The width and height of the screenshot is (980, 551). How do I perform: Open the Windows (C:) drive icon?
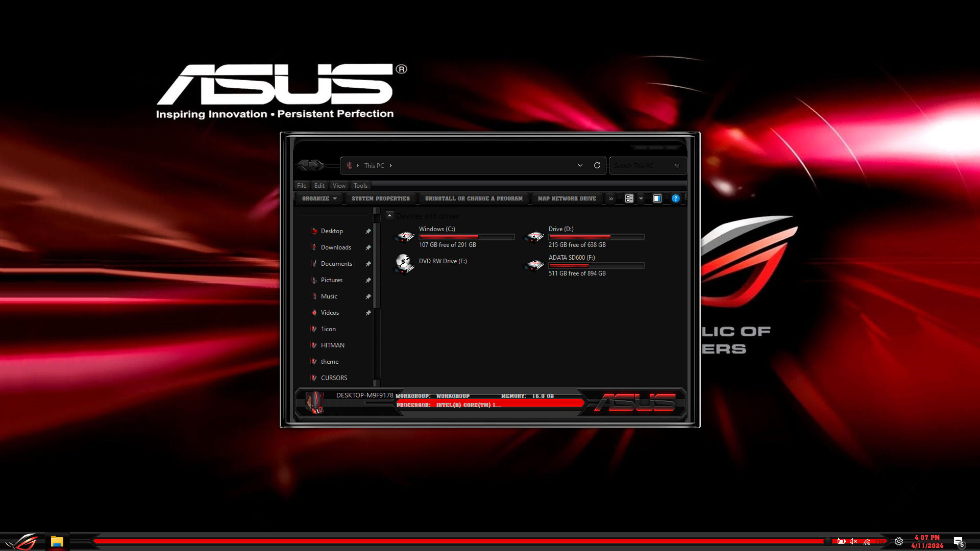(x=405, y=237)
